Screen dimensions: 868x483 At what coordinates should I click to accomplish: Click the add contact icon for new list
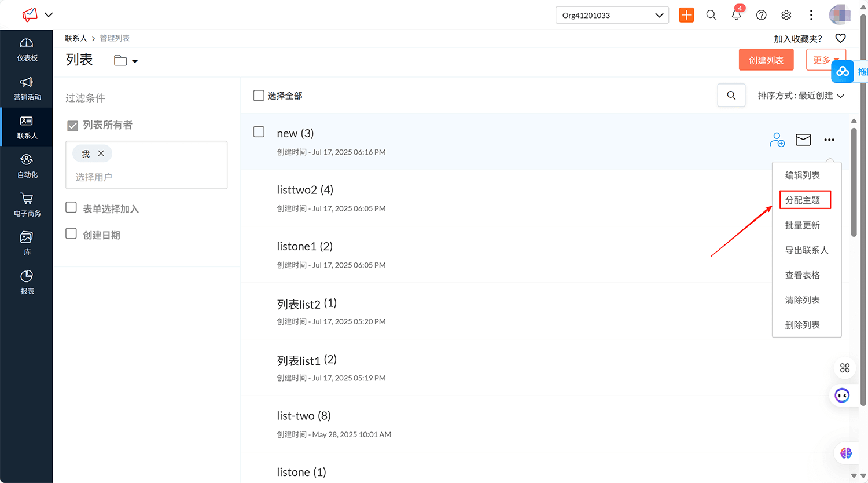pyautogui.click(x=777, y=140)
